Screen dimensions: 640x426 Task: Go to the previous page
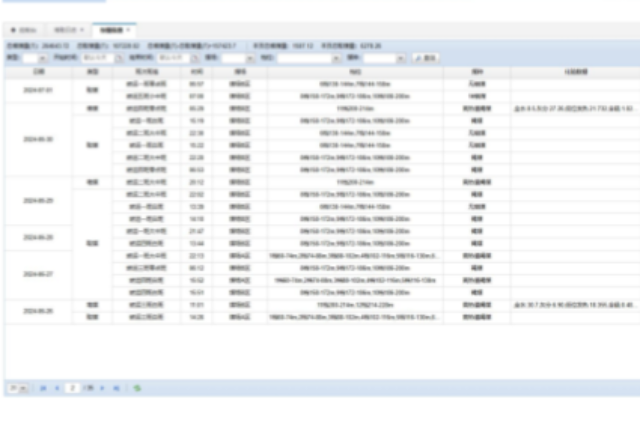tap(56, 387)
